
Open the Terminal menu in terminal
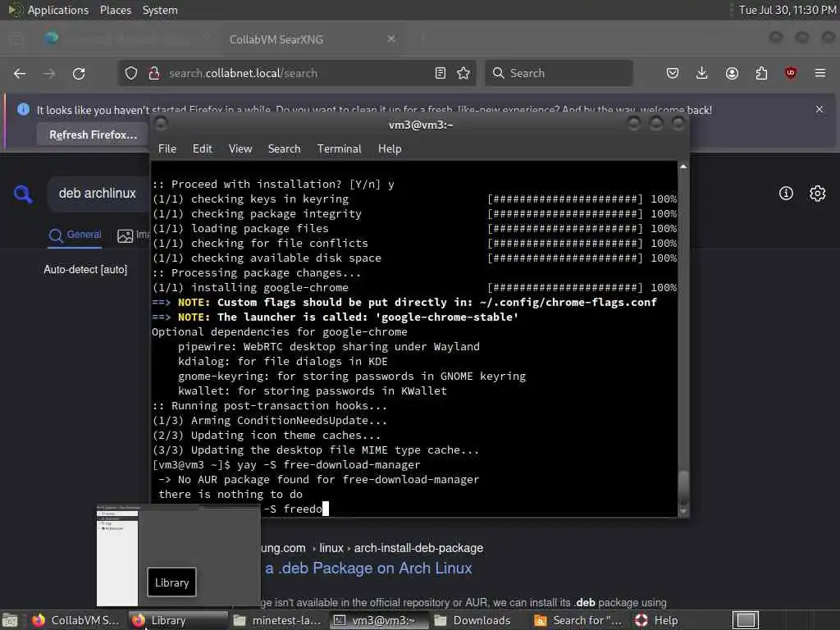(x=339, y=149)
